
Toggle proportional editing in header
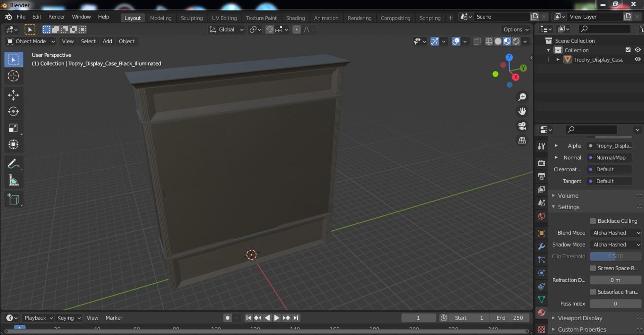tap(297, 30)
